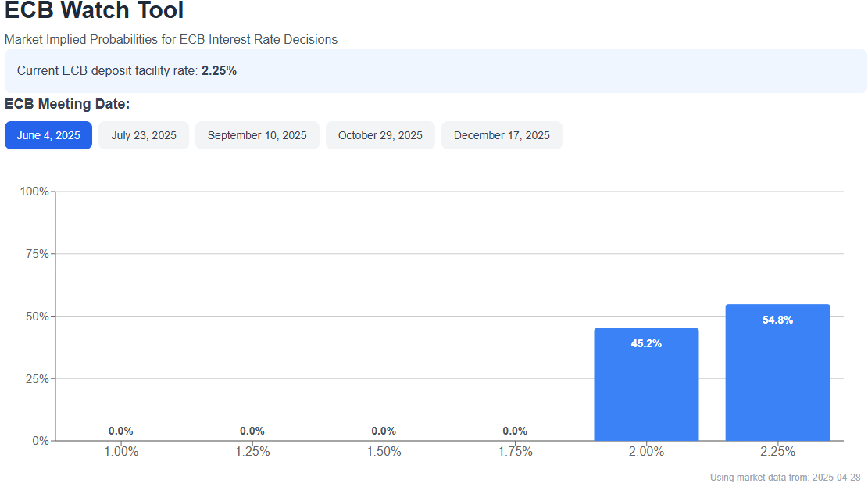Viewport: 868px width, 487px height.
Task: Click the 75% y-axis tick label
Action: [x=36, y=254]
